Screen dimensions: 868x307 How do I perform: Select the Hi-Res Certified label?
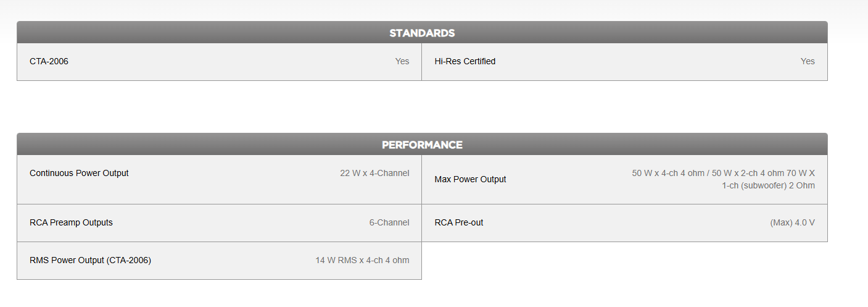tap(465, 61)
